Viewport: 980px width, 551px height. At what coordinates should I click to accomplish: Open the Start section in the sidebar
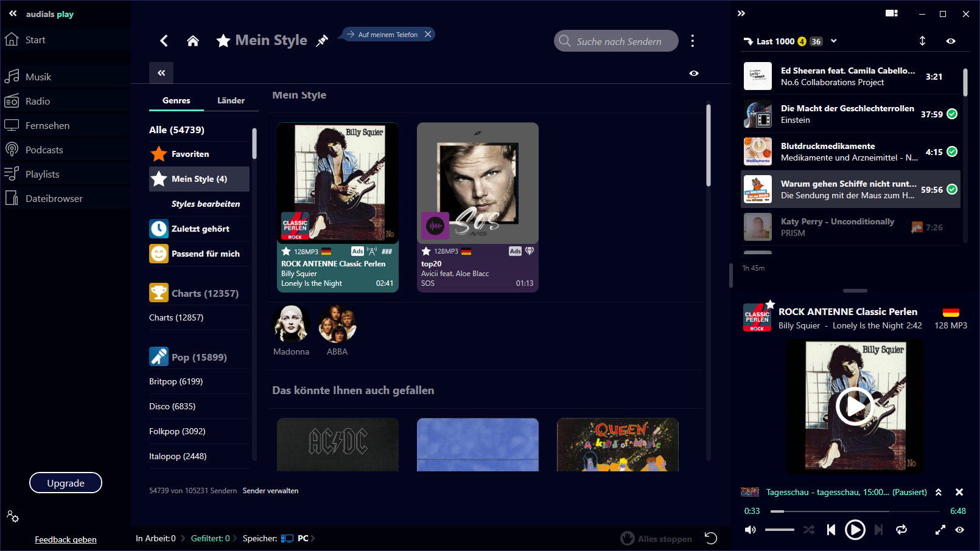[35, 40]
